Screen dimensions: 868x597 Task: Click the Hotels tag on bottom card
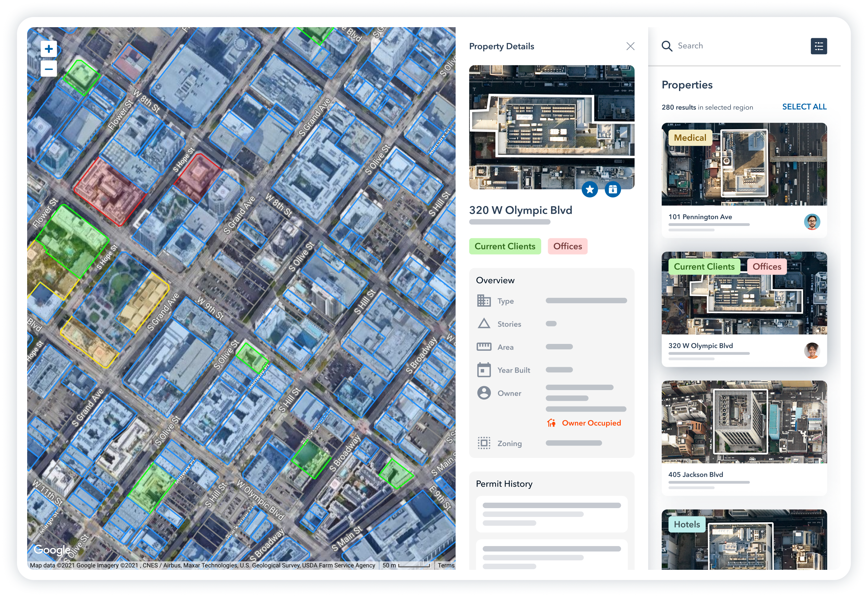[x=687, y=525]
